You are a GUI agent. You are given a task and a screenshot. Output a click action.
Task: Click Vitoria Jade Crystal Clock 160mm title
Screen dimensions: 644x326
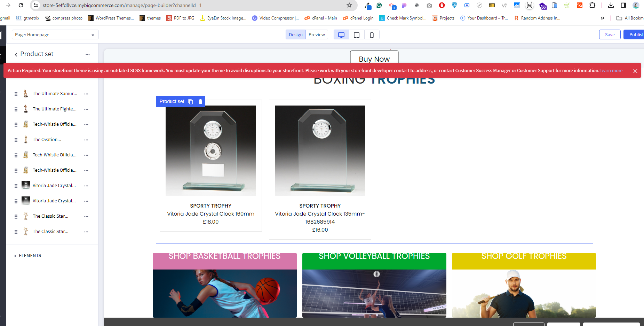pos(211,214)
